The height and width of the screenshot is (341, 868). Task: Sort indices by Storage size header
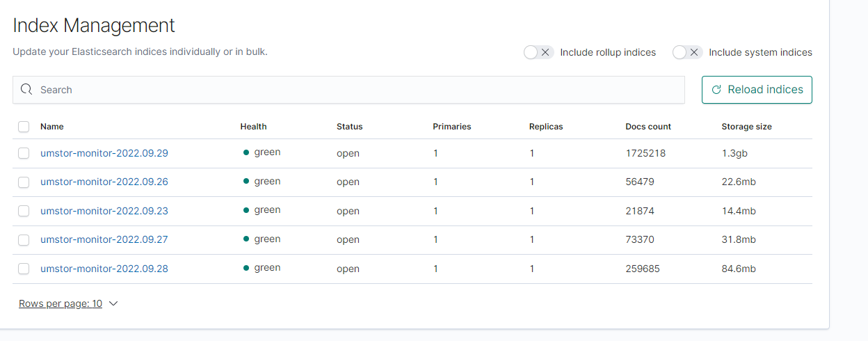[746, 127]
